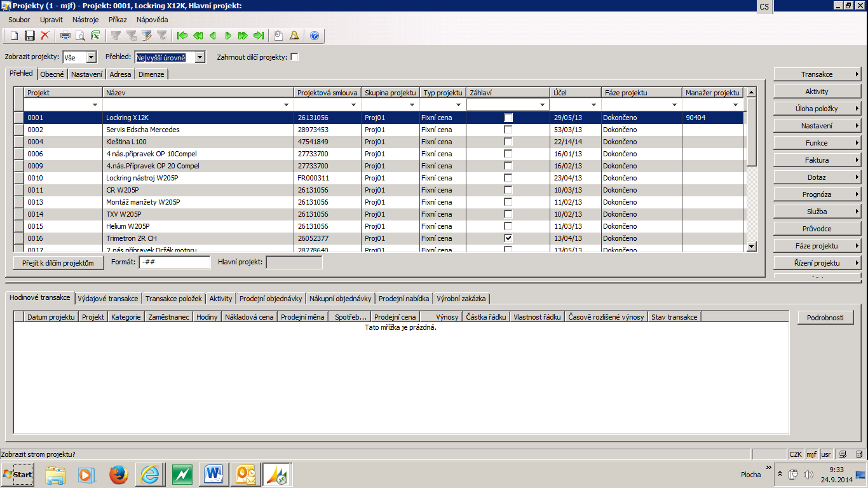Go to previous record green arrow
Screen dimensions: 868x488
213,36
